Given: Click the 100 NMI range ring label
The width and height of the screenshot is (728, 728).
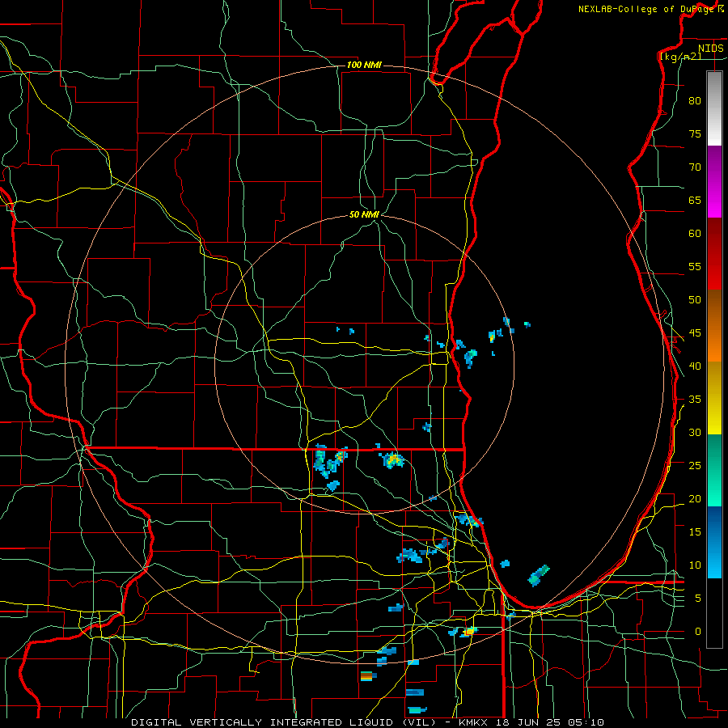Looking at the screenshot, I should click(364, 65).
